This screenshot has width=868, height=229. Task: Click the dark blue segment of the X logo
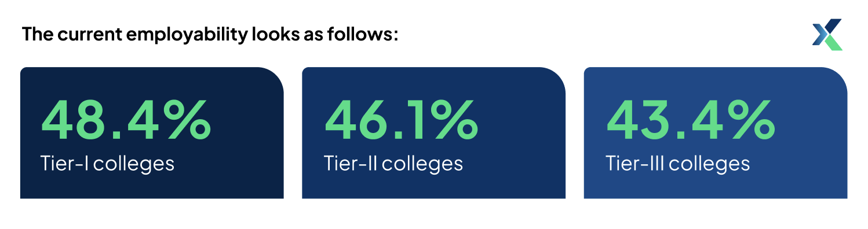click(833, 27)
